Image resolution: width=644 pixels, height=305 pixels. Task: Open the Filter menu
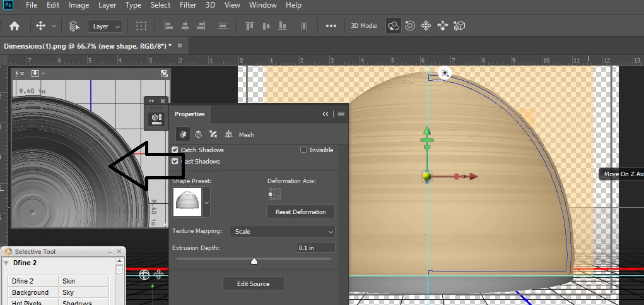(188, 5)
